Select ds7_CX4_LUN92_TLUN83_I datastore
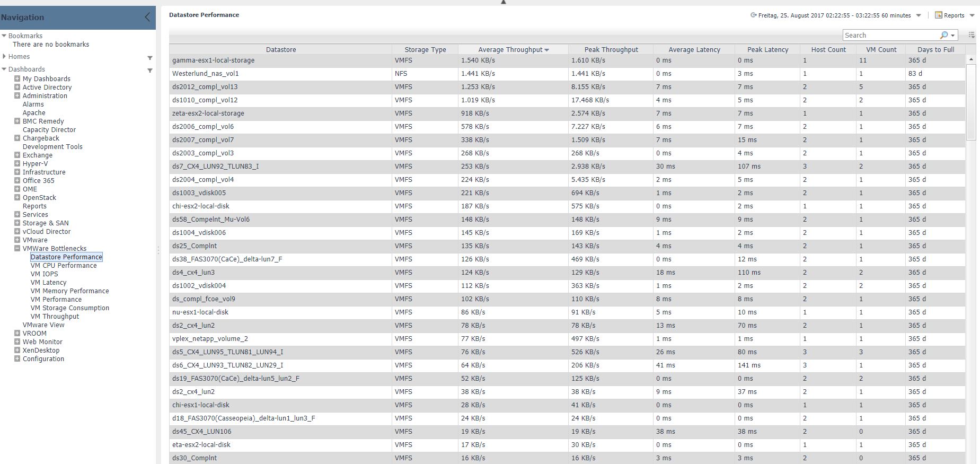The image size is (980, 464). point(216,167)
